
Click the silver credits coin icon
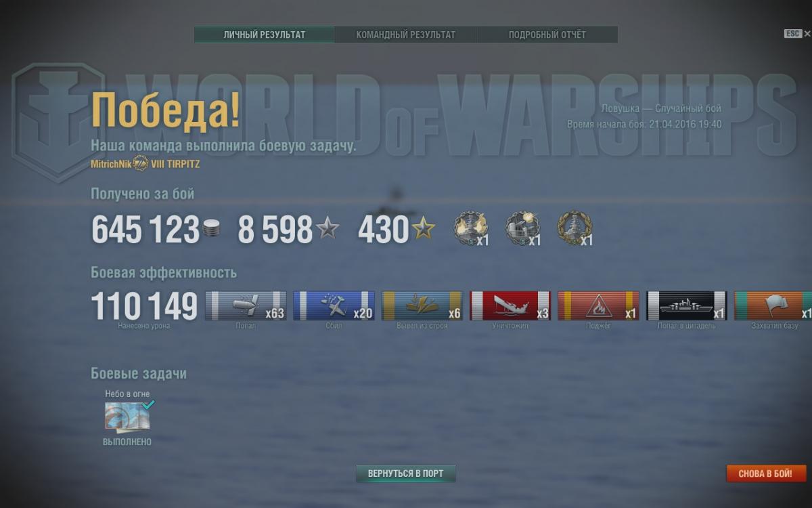click(212, 229)
